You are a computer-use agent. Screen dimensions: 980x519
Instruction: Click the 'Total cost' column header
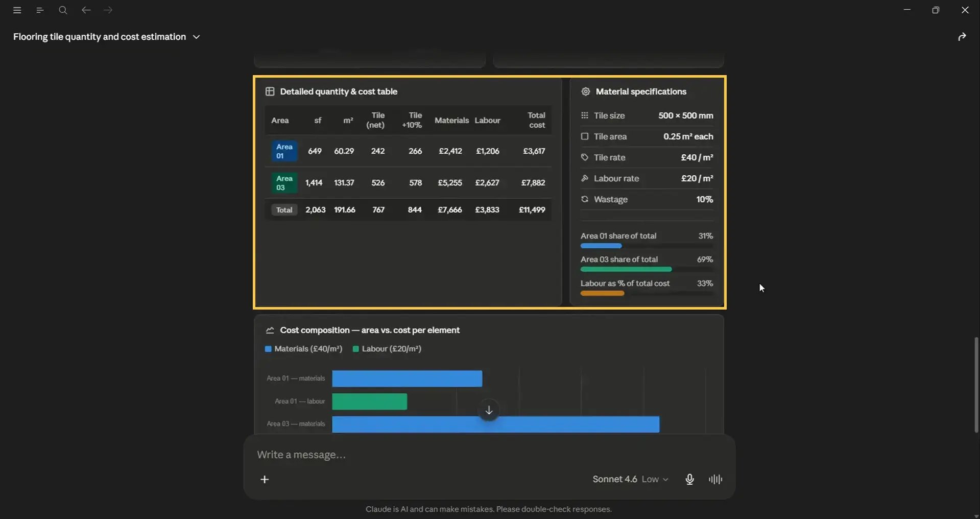point(536,120)
